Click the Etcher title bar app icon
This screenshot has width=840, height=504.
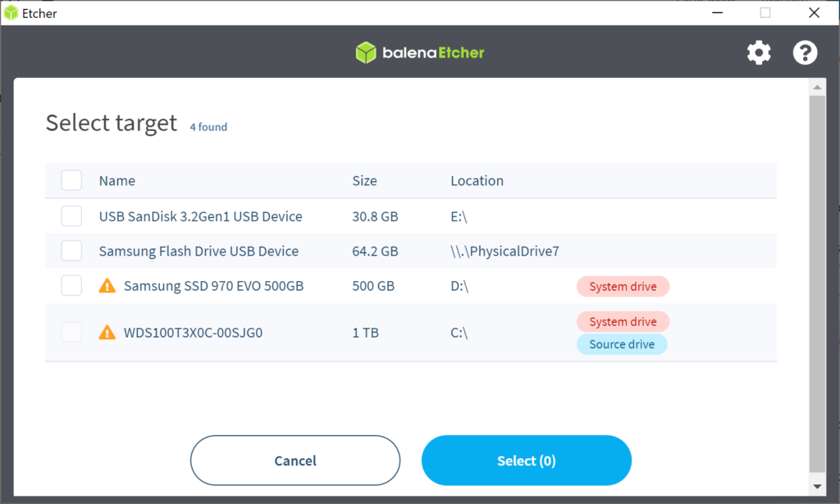coord(11,13)
